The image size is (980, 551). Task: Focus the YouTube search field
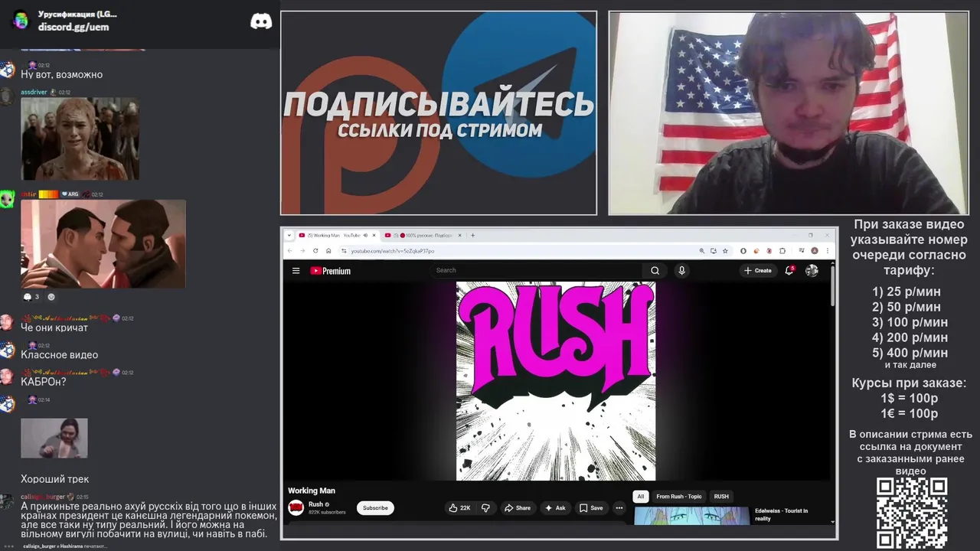tap(538, 270)
